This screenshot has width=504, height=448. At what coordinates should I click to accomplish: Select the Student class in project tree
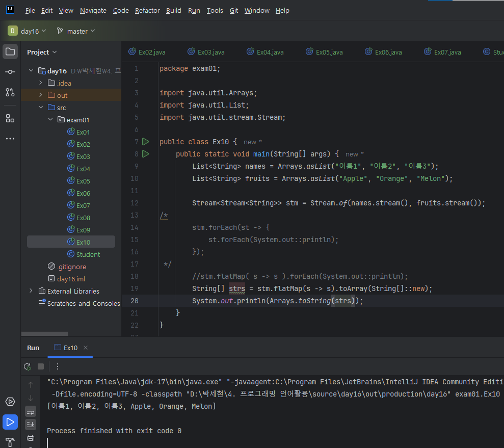[x=88, y=254]
